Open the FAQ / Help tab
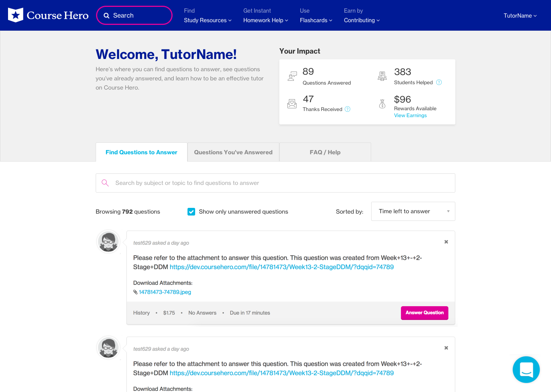The image size is (551, 392). [325, 152]
